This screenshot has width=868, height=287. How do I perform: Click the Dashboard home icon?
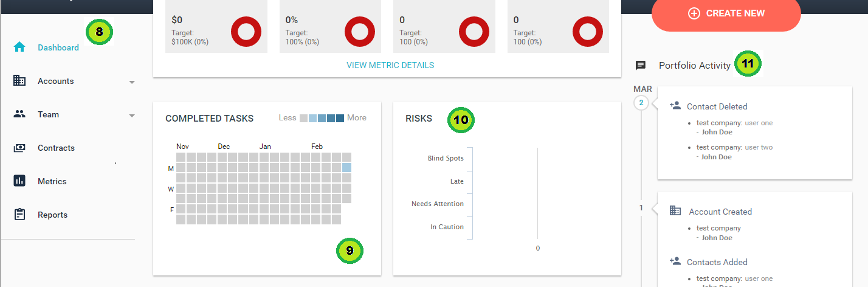pyautogui.click(x=19, y=47)
